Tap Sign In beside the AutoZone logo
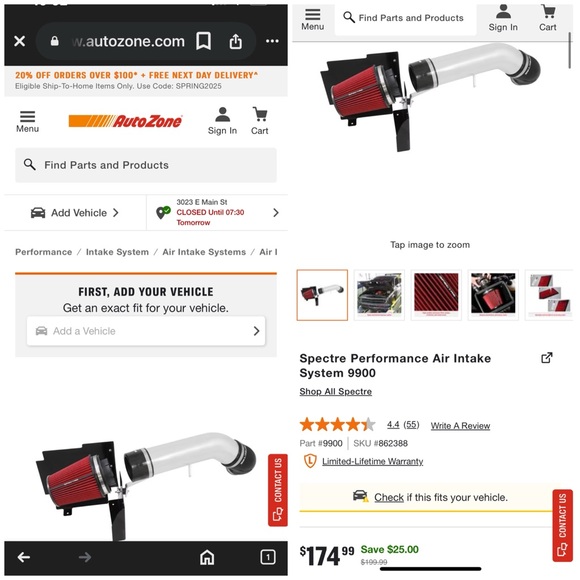 coord(222,121)
